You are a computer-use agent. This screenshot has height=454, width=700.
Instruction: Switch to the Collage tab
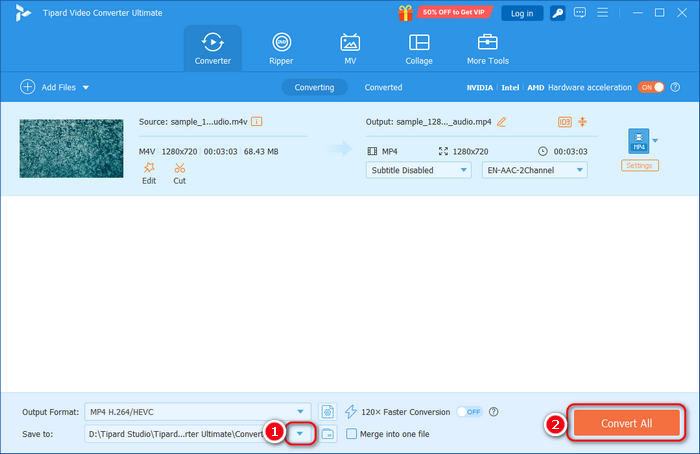point(419,49)
